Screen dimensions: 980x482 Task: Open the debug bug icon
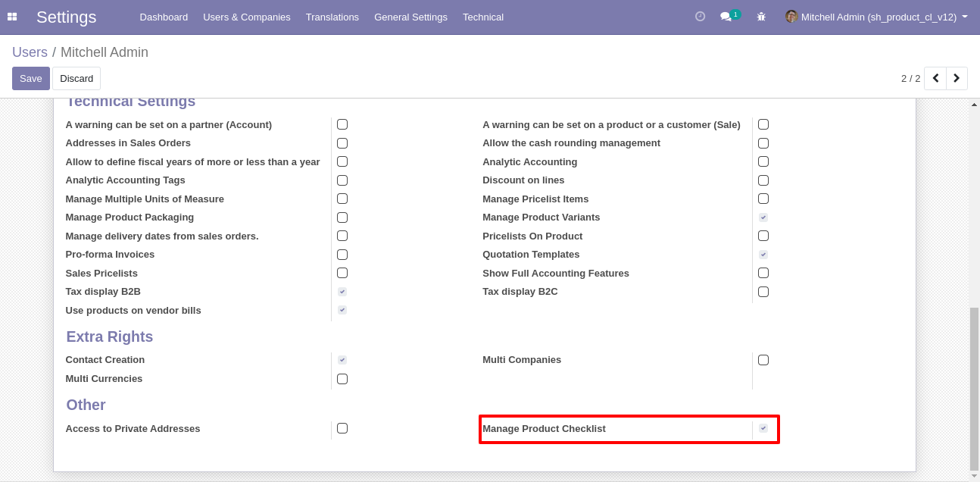[x=761, y=17]
